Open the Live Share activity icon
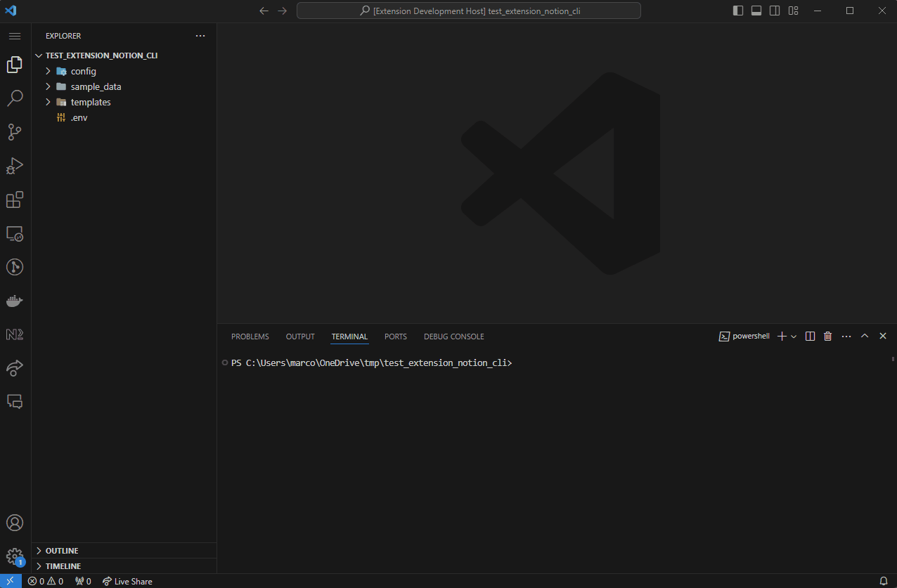 pos(15,368)
